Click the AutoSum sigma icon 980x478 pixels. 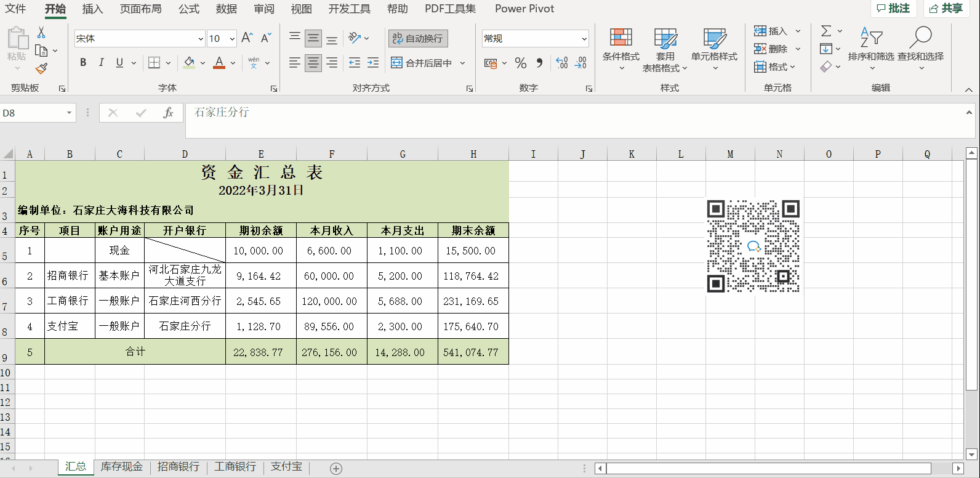click(x=826, y=31)
